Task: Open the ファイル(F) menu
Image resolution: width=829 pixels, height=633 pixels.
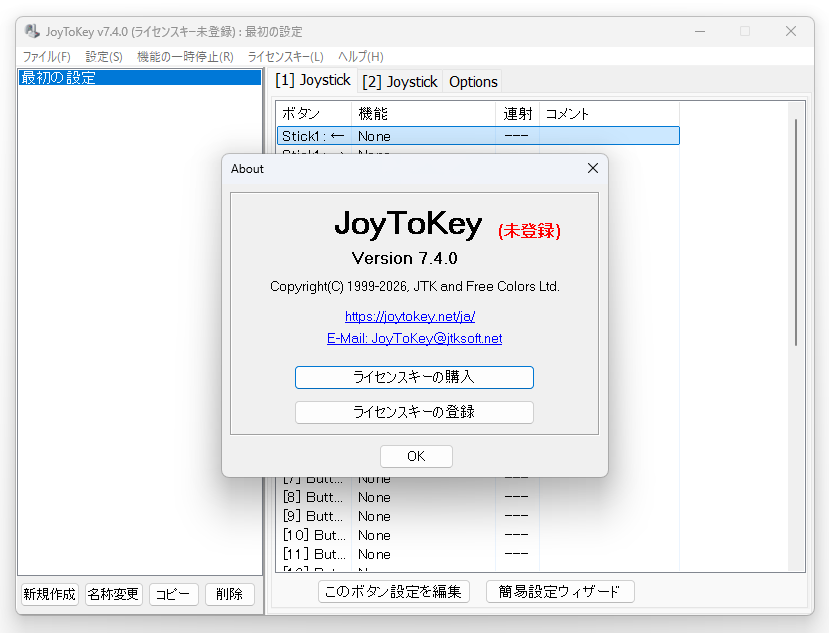Action: (47, 57)
